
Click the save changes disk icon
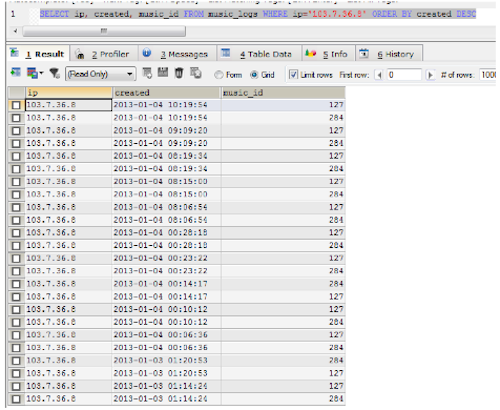coord(163,72)
